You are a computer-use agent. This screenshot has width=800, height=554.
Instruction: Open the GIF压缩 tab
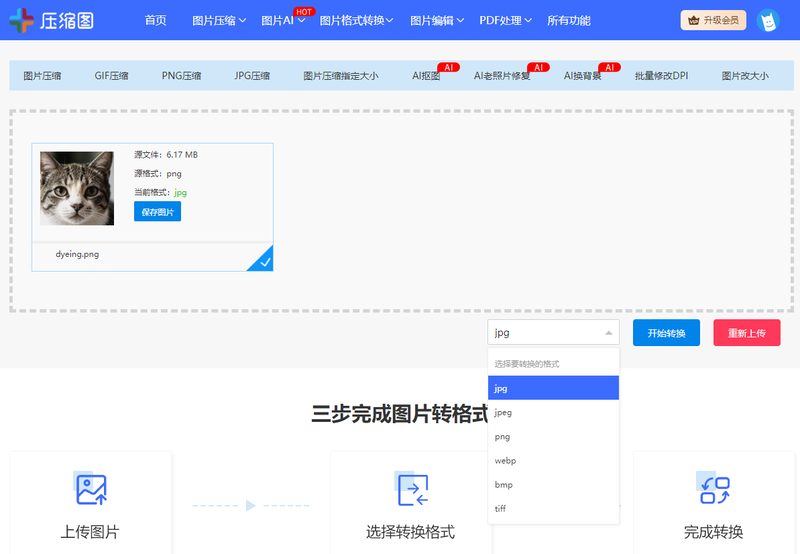point(111,76)
